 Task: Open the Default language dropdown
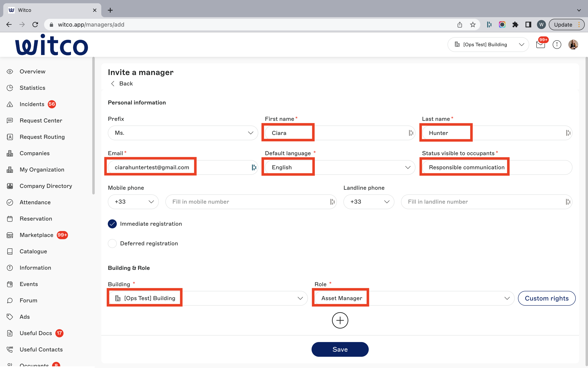(340, 167)
